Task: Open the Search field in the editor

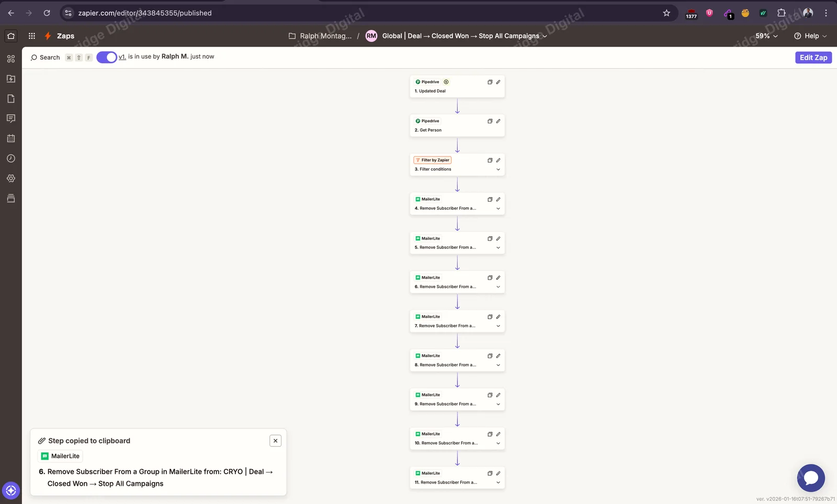Action: point(46,58)
